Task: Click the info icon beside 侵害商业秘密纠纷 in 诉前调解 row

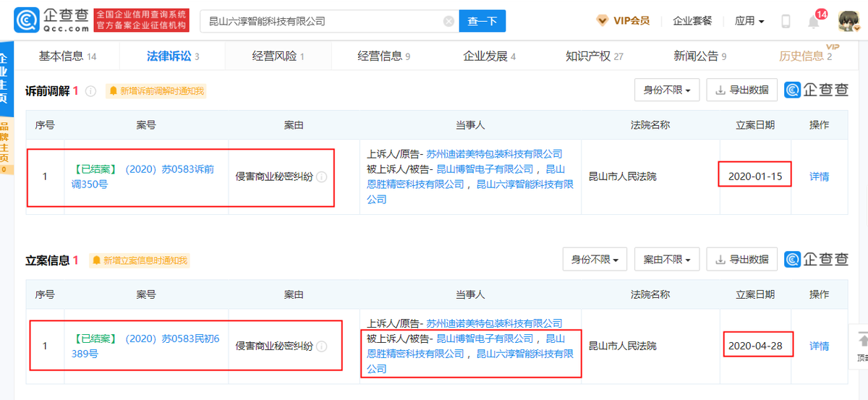Action: tap(321, 176)
